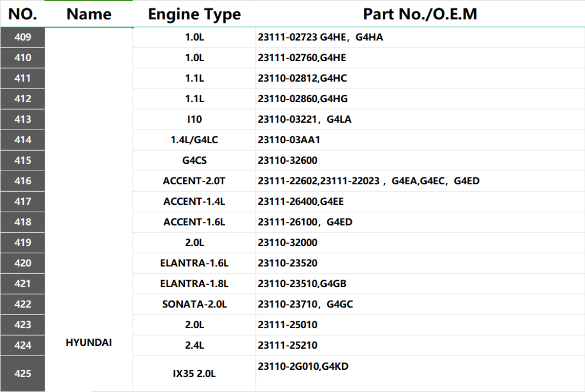The image size is (585, 392).
Task: Click the 1.1L engine cell in row 411
Action: pyautogui.click(x=194, y=78)
